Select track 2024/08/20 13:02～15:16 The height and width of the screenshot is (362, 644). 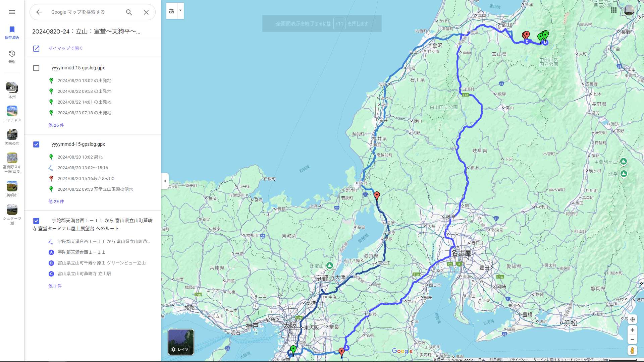click(83, 168)
